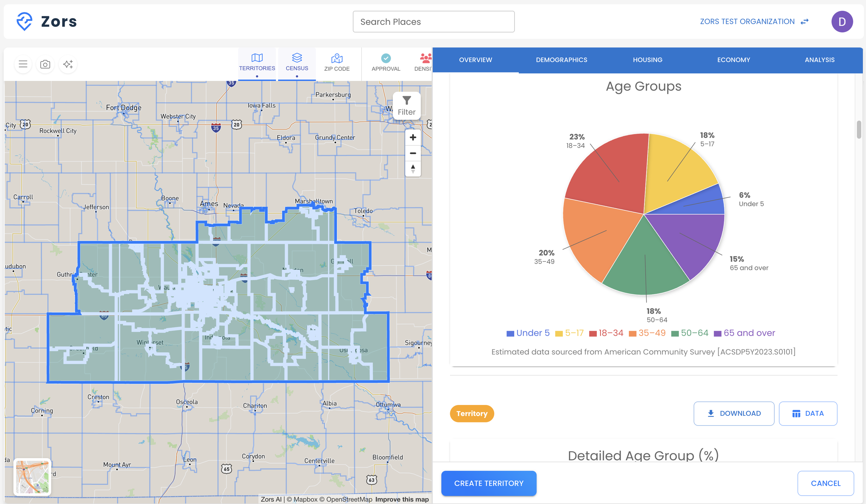Zoom out with the minus button
This screenshot has width=866, height=504.
tap(413, 153)
